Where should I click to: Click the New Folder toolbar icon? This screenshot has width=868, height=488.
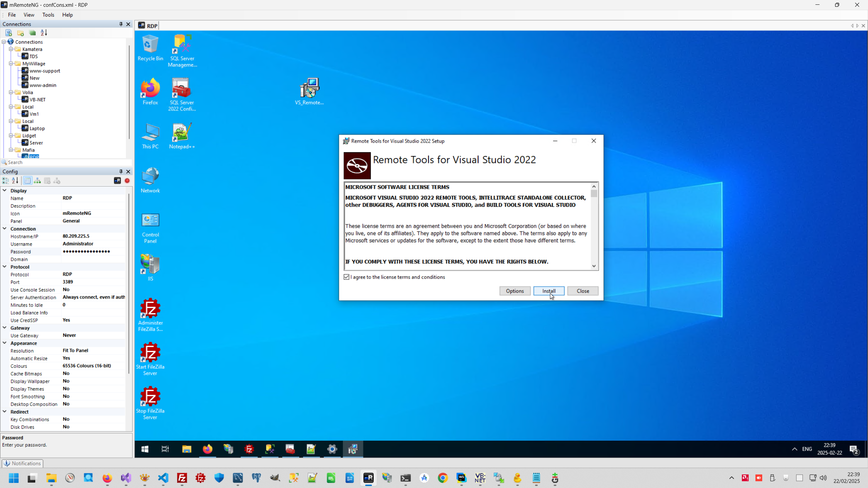coord(21,33)
